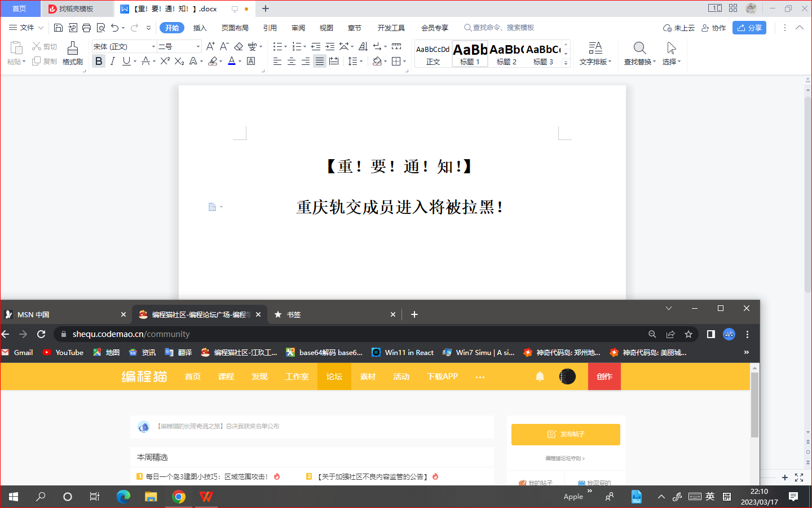Switch to the MSN 中国 Chrome tab
This screenshot has width=812, height=508.
coord(65,314)
